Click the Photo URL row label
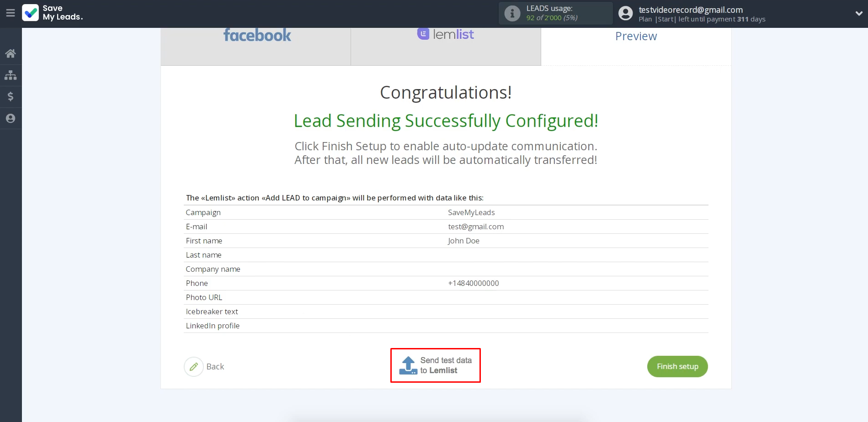The height and width of the screenshot is (422, 868). [x=204, y=297]
